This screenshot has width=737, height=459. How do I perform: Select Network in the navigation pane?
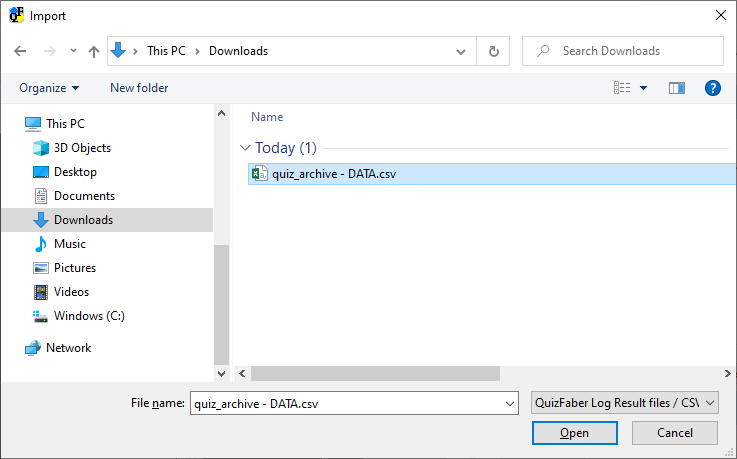[x=68, y=348]
